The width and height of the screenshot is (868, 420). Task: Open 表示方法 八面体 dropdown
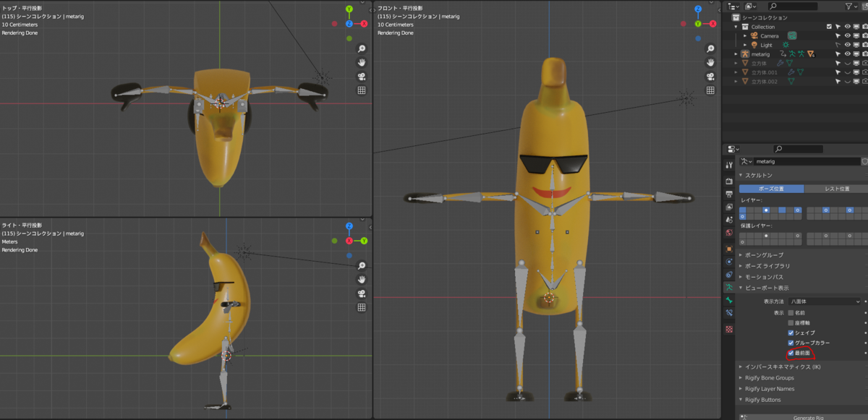825,301
